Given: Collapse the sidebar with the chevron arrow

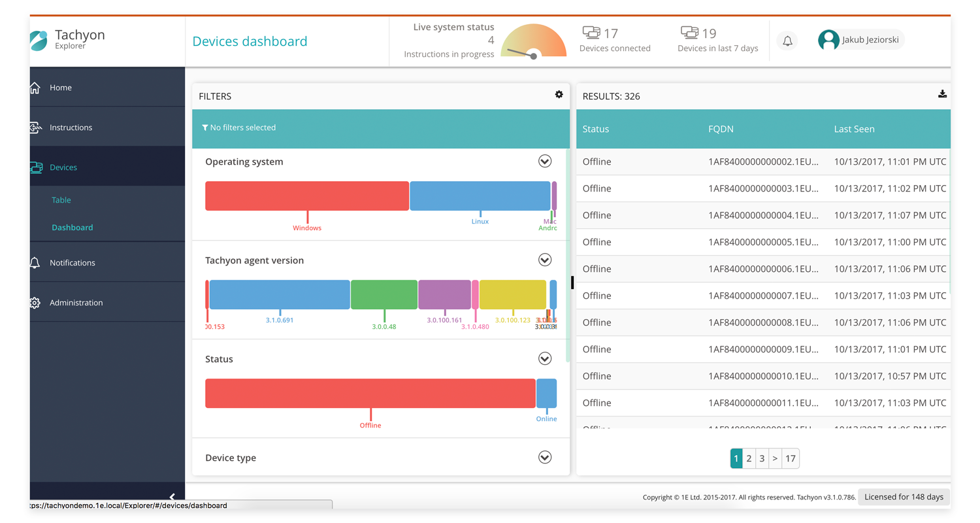Looking at the screenshot, I should pos(172,498).
